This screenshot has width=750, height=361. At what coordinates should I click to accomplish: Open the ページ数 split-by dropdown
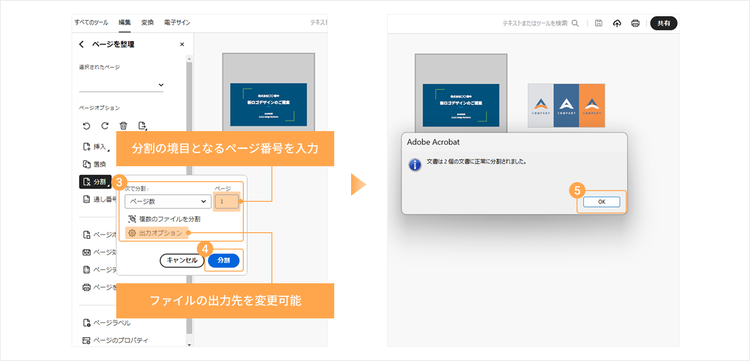tap(168, 202)
